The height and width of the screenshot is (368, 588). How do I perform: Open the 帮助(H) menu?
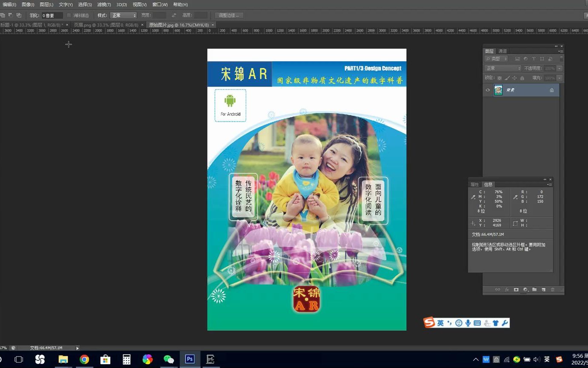(x=180, y=5)
